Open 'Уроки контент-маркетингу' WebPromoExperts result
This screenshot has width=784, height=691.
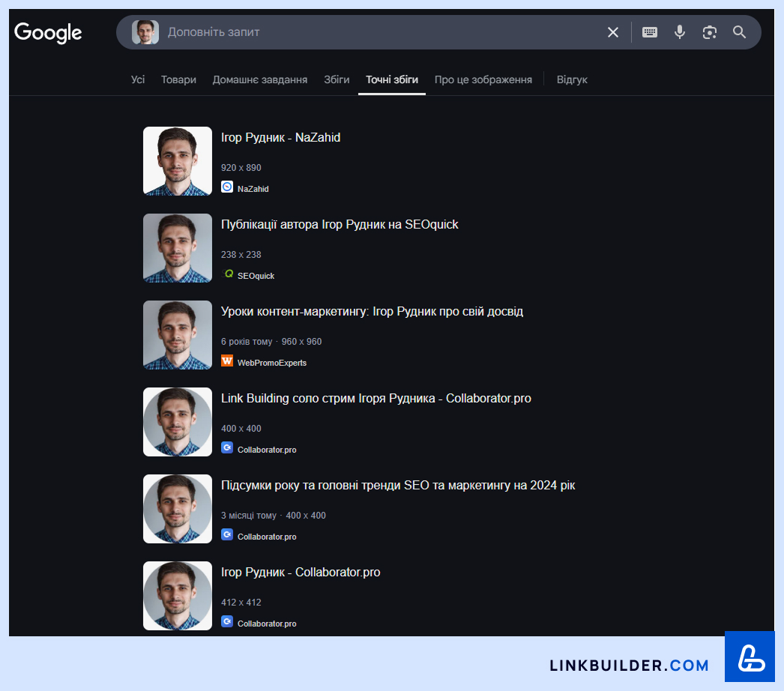tap(372, 312)
